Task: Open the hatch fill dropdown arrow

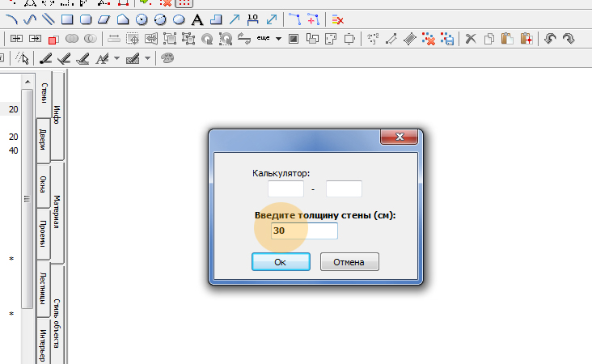Action: (x=148, y=58)
